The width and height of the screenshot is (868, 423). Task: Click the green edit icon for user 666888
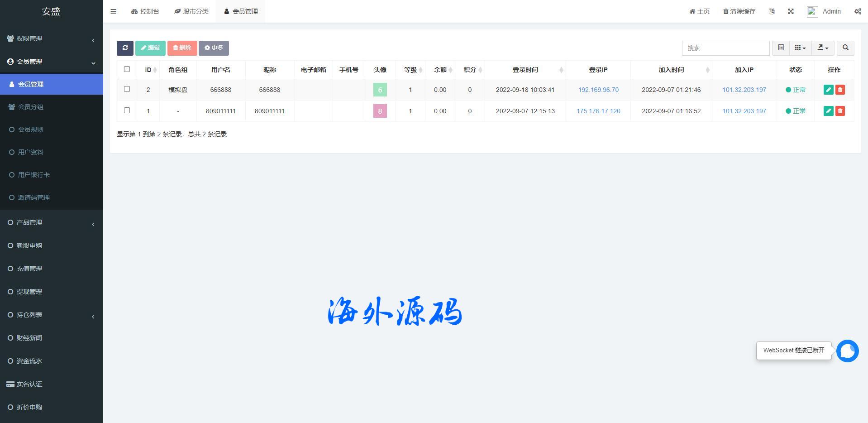click(828, 90)
